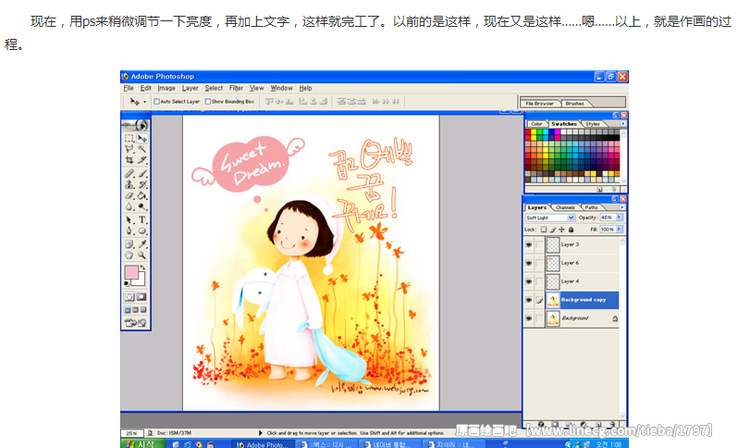
Task: Select the Slice tool
Action: [x=142, y=160]
